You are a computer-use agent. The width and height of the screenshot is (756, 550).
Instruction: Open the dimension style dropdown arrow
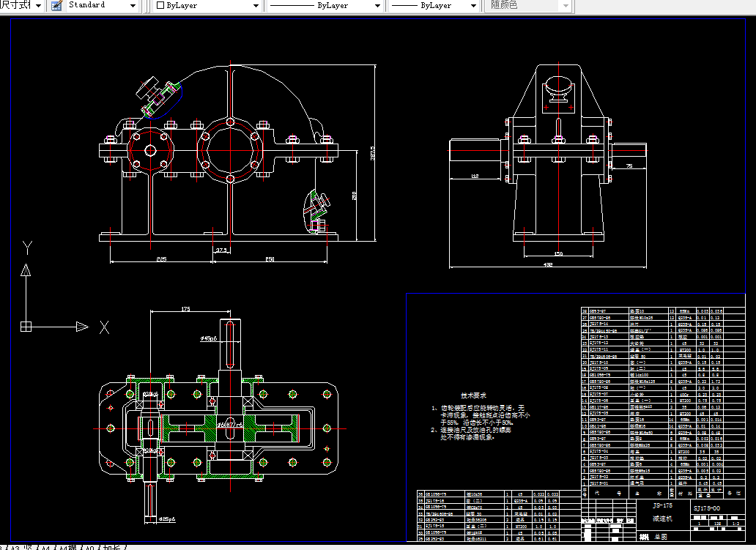(x=38, y=6)
